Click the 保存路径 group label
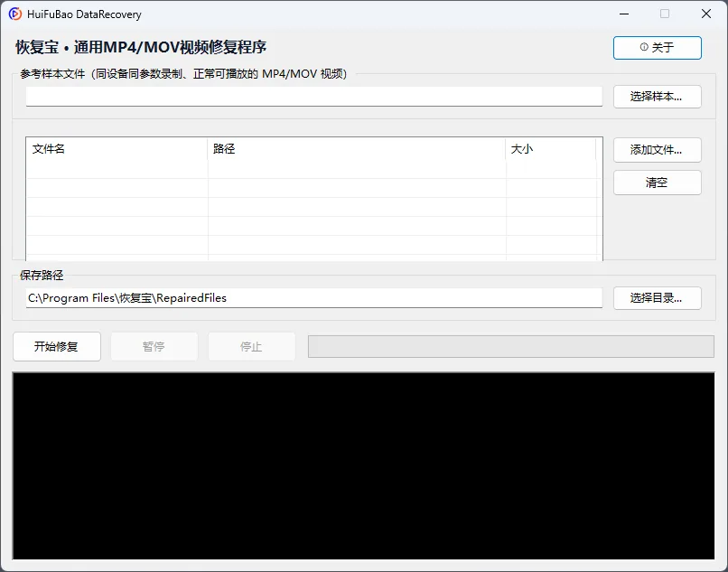 [42, 275]
